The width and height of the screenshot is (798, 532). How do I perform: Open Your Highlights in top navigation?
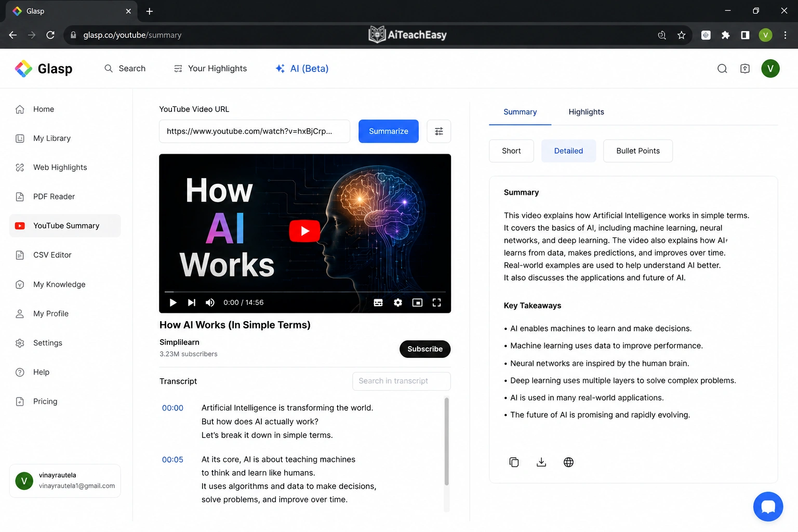pyautogui.click(x=210, y=69)
